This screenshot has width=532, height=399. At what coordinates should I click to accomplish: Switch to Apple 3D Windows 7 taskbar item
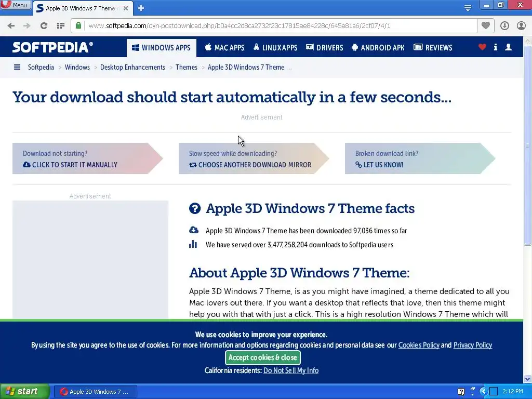click(x=96, y=392)
